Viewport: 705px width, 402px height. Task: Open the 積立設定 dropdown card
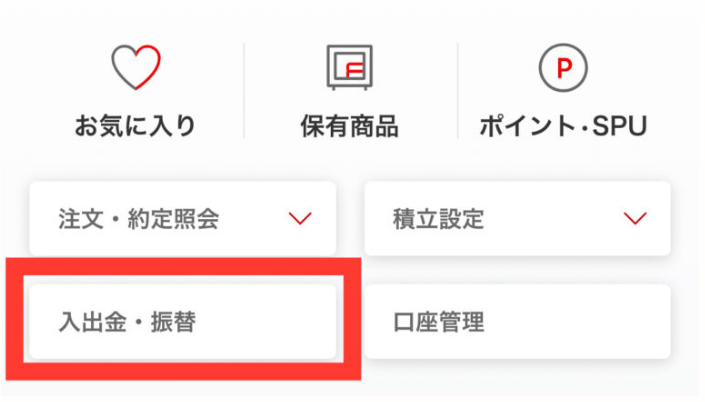518,219
